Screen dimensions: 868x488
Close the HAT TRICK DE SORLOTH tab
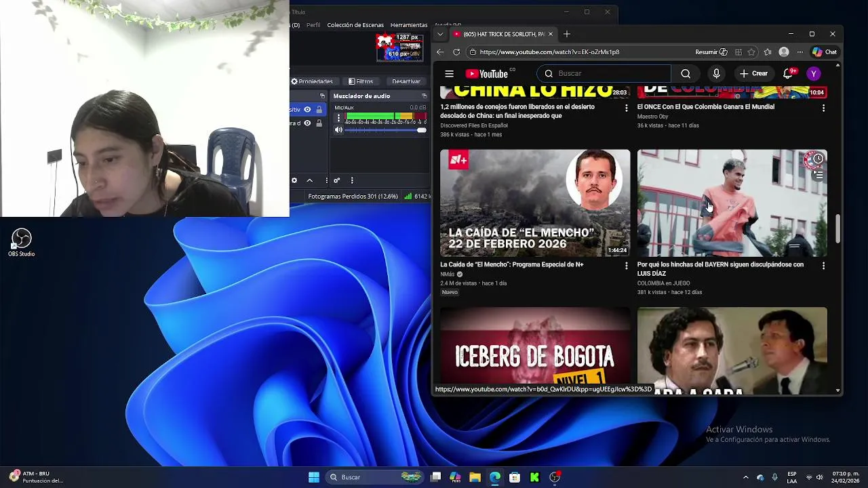pyautogui.click(x=551, y=34)
